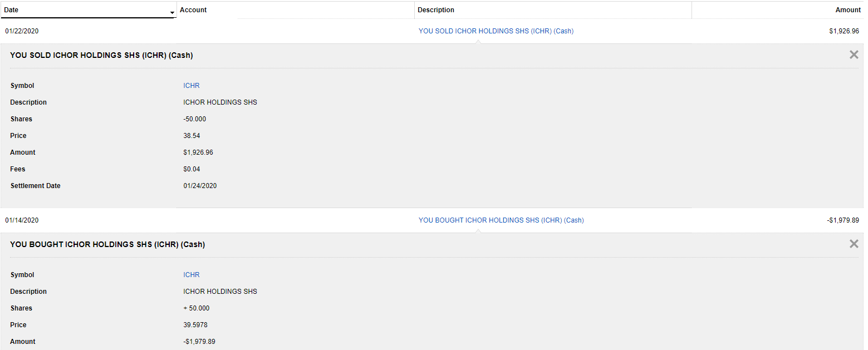Select the 01/14/2020 transaction row date
This screenshot has width=868, height=350.
point(22,220)
